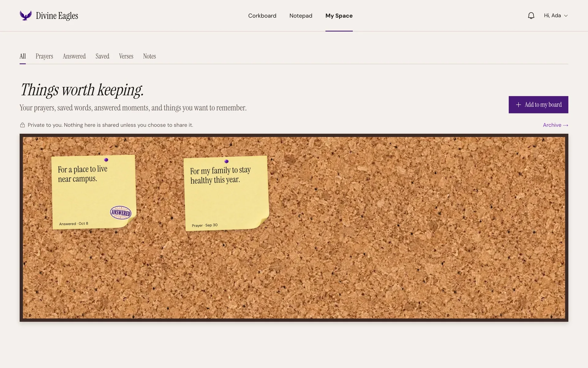This screenshot has width=588, height=368.
Task: Open the 'For my family' sticky note
Action: [227, 193]
